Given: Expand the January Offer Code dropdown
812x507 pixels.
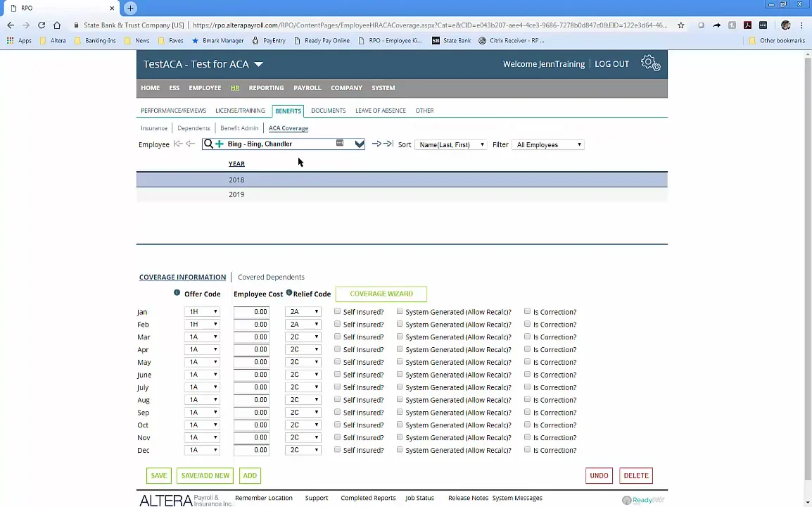Looking at the screenshot, I should [x=203, y=312].
